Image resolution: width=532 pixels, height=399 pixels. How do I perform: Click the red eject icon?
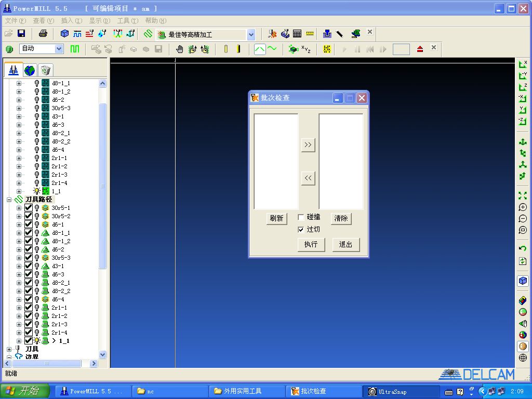[420, 49]
